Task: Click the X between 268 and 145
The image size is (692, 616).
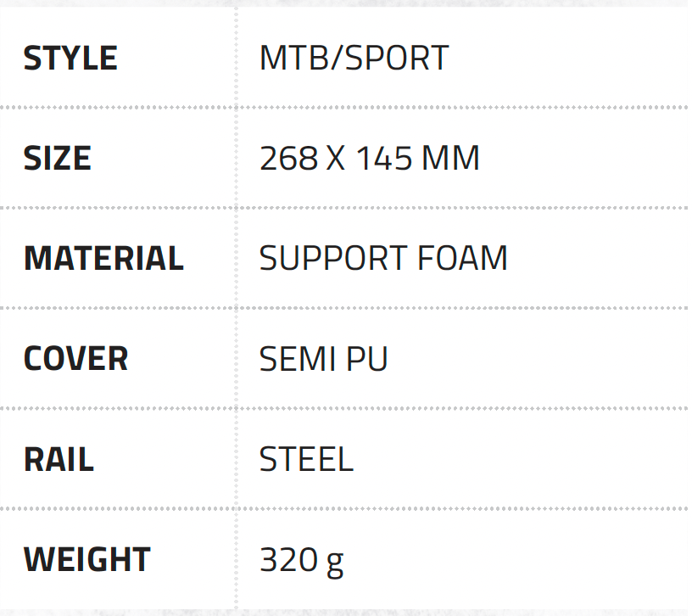Action: (336, 159)
